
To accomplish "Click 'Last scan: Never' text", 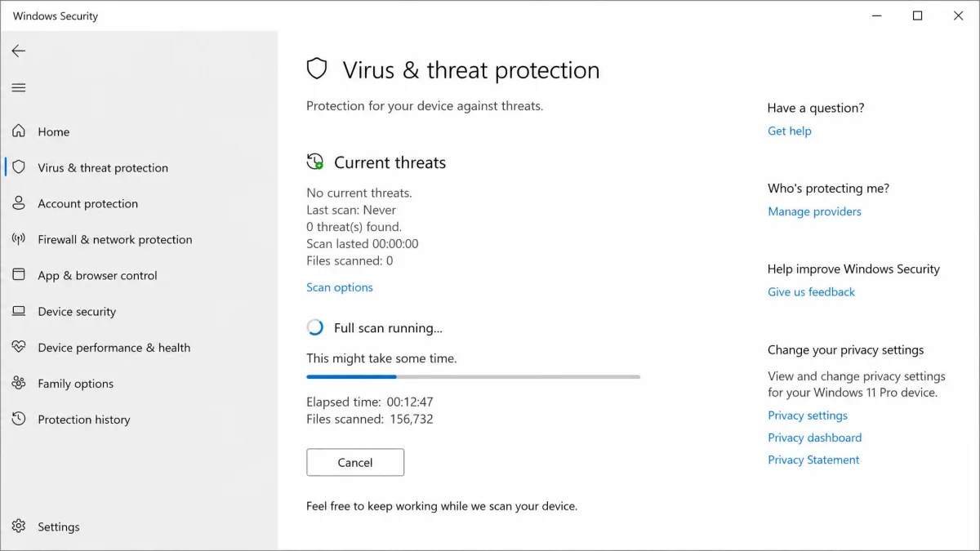I will click(x=351, y=210).
